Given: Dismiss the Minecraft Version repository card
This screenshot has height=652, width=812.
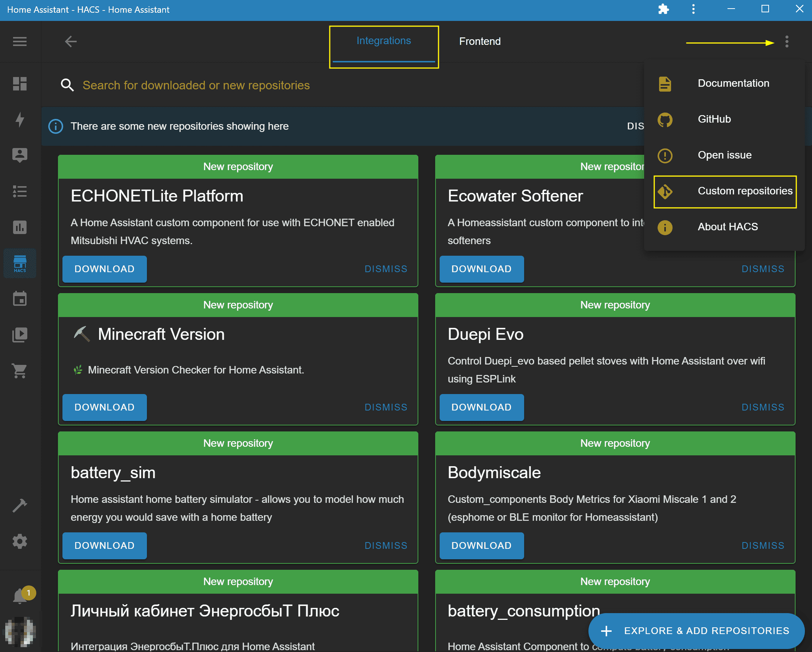Looking at the screenshot, I should coord(386,407).
